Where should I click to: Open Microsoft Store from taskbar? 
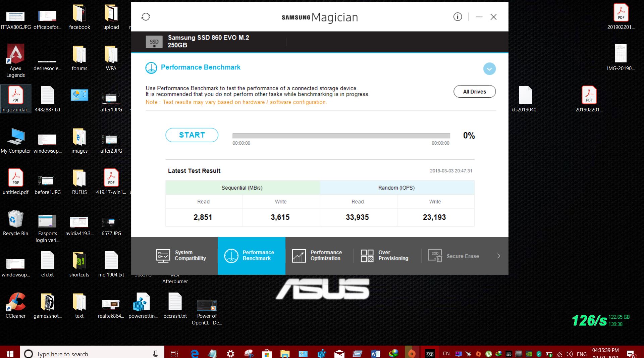267,354
